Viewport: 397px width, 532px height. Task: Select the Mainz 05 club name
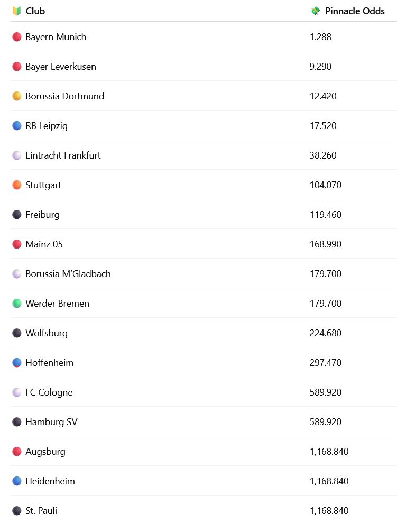[44, 244]
